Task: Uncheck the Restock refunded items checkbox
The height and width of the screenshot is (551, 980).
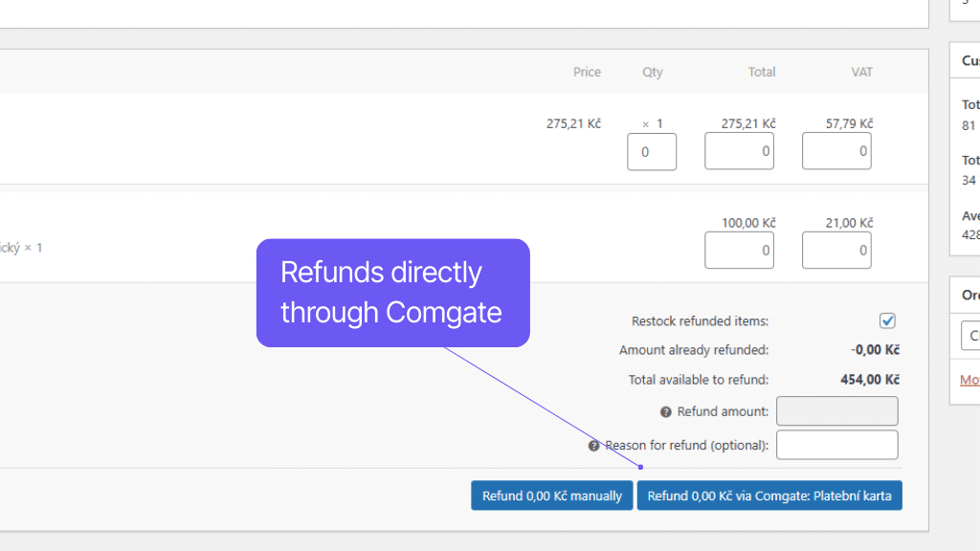Action: (x=887, y=320)
